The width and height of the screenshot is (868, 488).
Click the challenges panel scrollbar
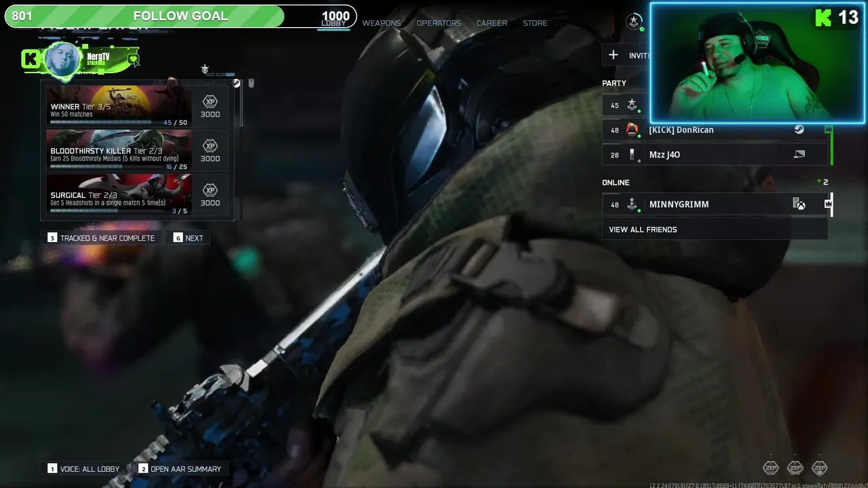tap(240, 103)
